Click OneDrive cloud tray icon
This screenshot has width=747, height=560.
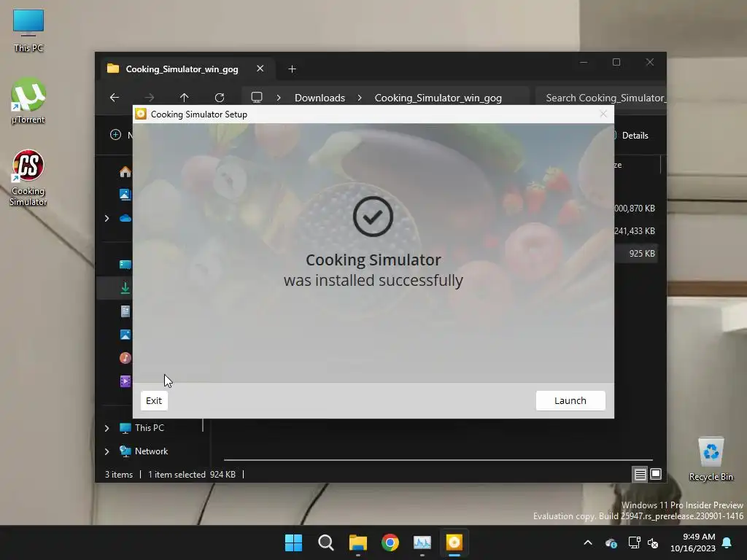(x=611, y=542)
